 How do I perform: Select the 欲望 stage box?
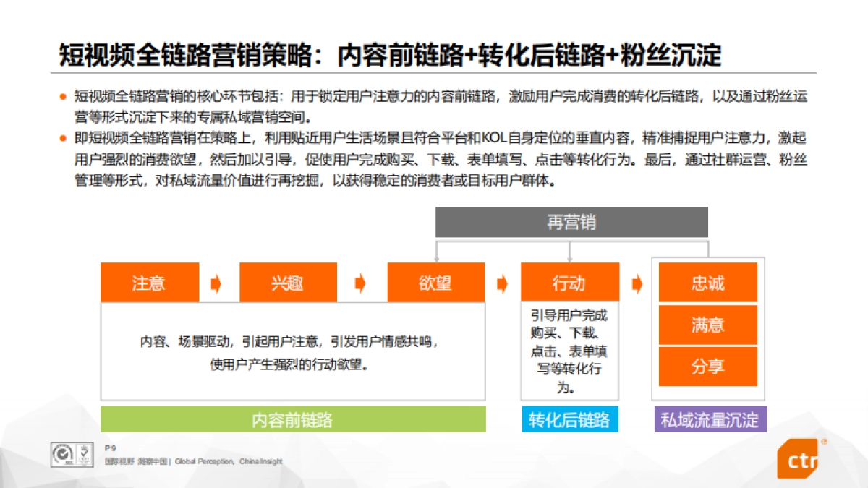(x=436, y=283)
